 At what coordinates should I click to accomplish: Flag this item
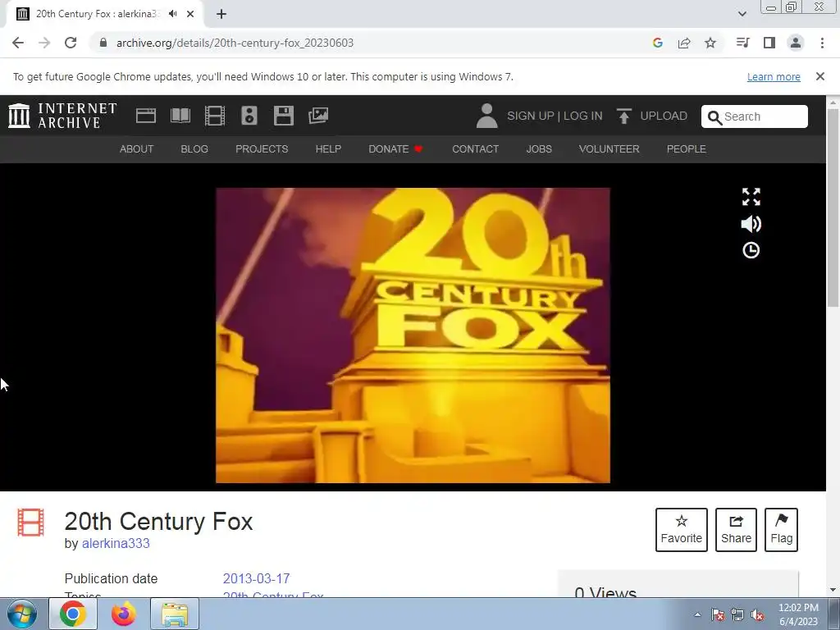(781, 530)
